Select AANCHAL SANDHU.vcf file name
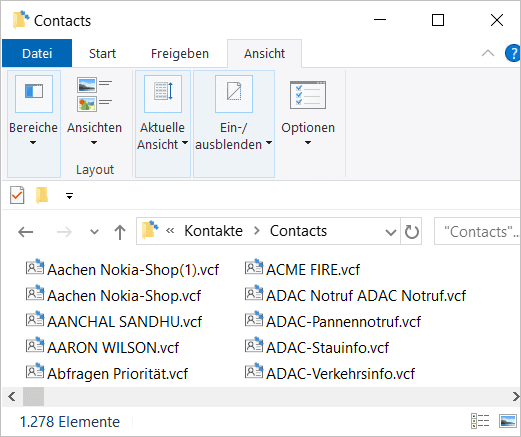521x437 pixels. tap(124, 322)
